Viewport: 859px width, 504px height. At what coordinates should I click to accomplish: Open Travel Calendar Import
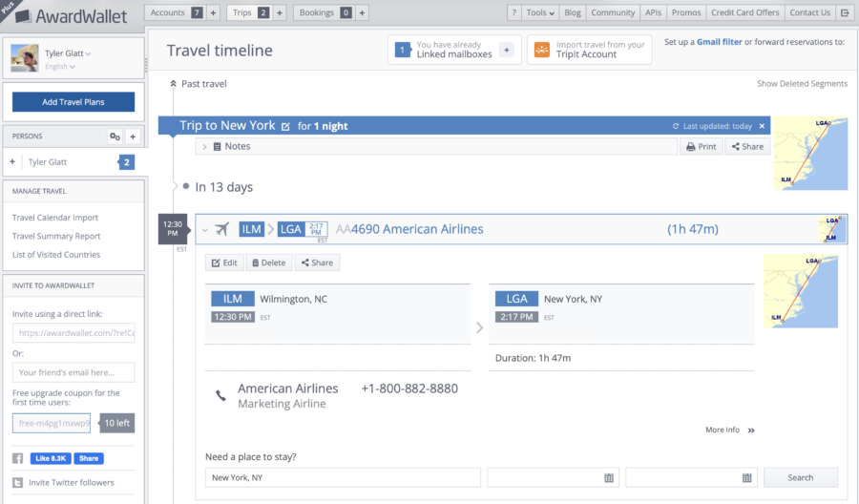(55, 218)
